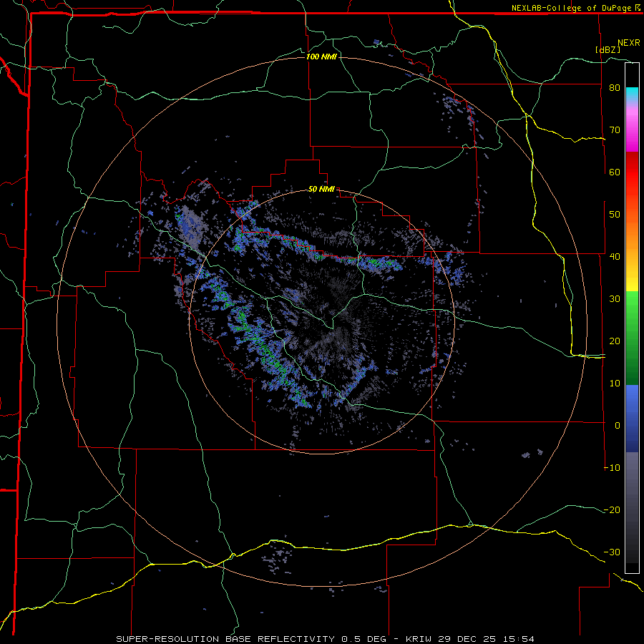Click the gray segment of the color bar
The height and width of the screenshot is (644, 644).
coord(632,507)
